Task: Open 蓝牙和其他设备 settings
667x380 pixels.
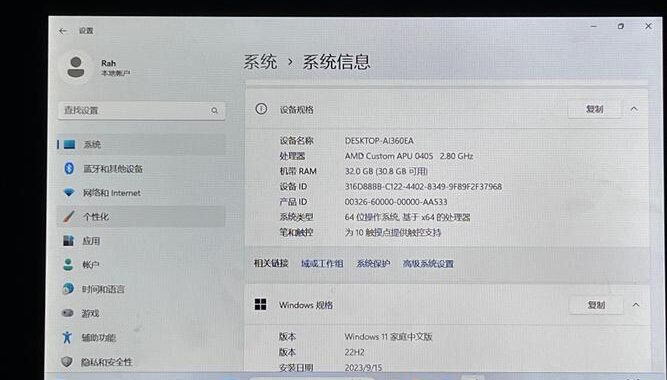Action: (141, 169)
